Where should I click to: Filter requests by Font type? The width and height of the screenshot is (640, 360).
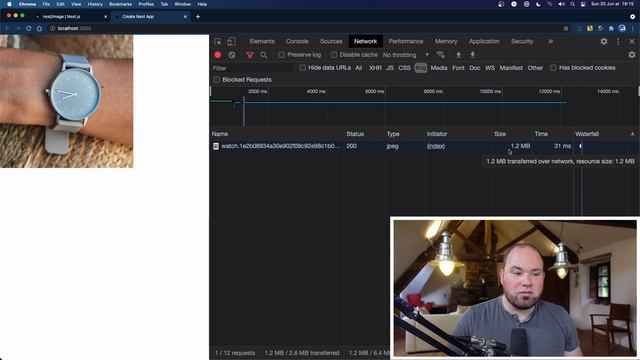pos(458,68)
